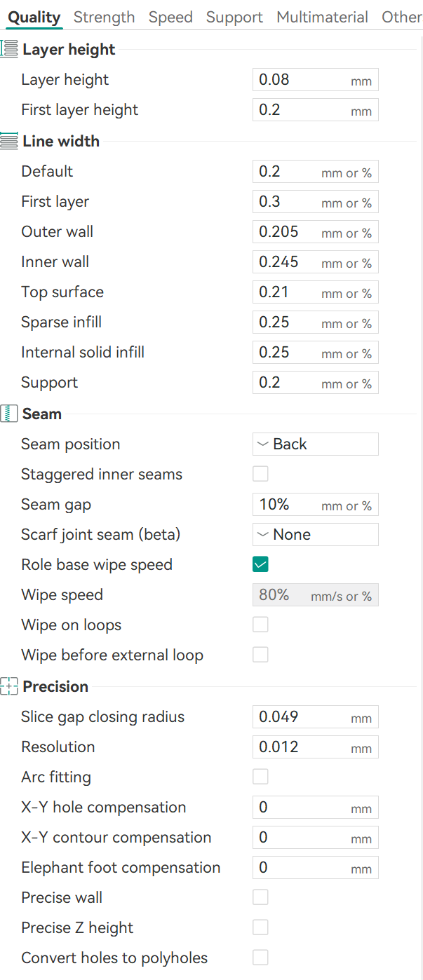Turn on Arc fitting
Image resolution: width=423 pixels, height=980 pixels.
260,777
